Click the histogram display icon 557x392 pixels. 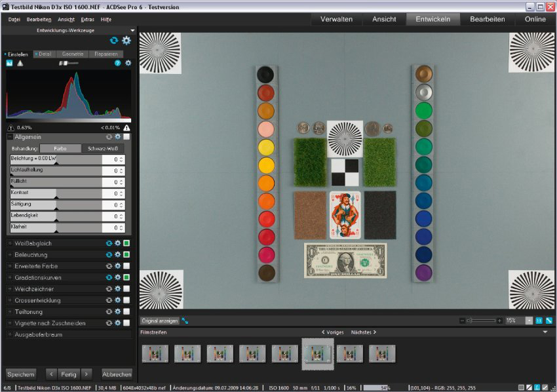pos(10,64)
